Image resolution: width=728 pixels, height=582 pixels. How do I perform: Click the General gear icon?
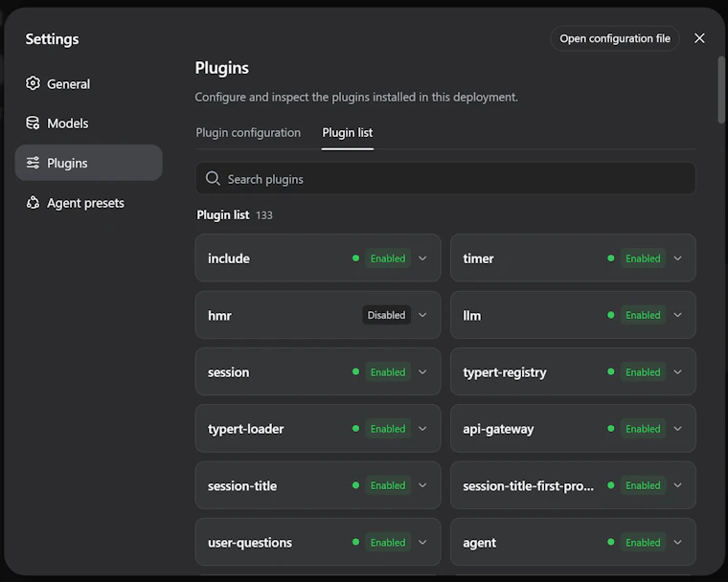pos(33,83)
